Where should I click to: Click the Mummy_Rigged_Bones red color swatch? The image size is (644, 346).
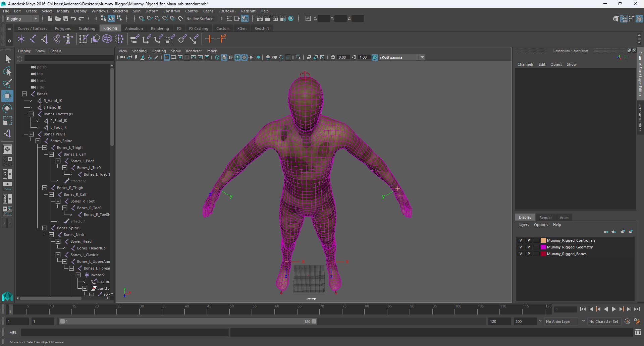pos(543,254)
